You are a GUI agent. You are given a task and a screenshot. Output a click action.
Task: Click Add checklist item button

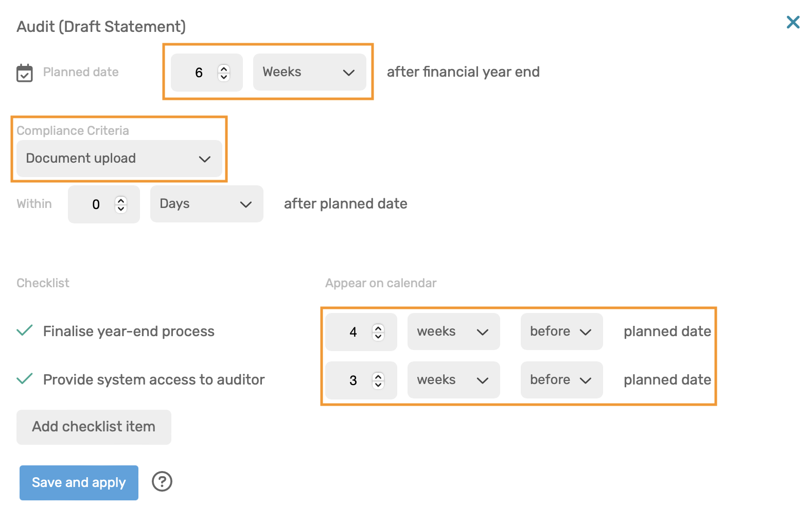pyautogui.click(x=94, y=427)
